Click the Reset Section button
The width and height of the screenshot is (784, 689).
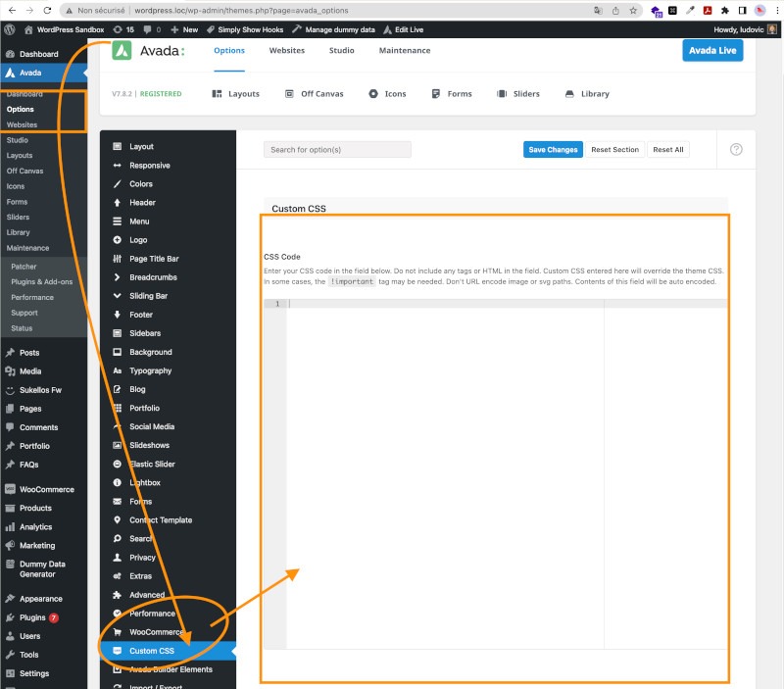pos(614,150)
